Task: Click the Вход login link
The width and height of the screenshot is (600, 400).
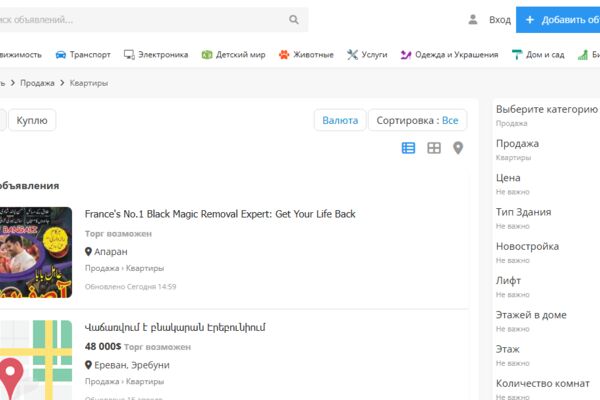Action: tap(500, 20)
